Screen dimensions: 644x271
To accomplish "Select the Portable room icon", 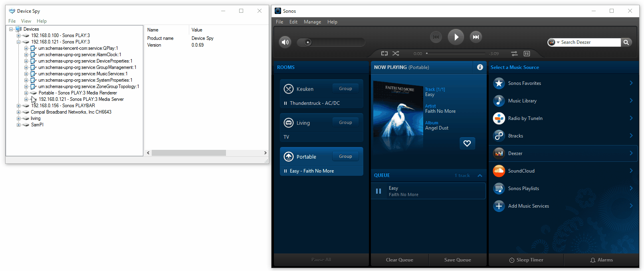I will (289, 157).
